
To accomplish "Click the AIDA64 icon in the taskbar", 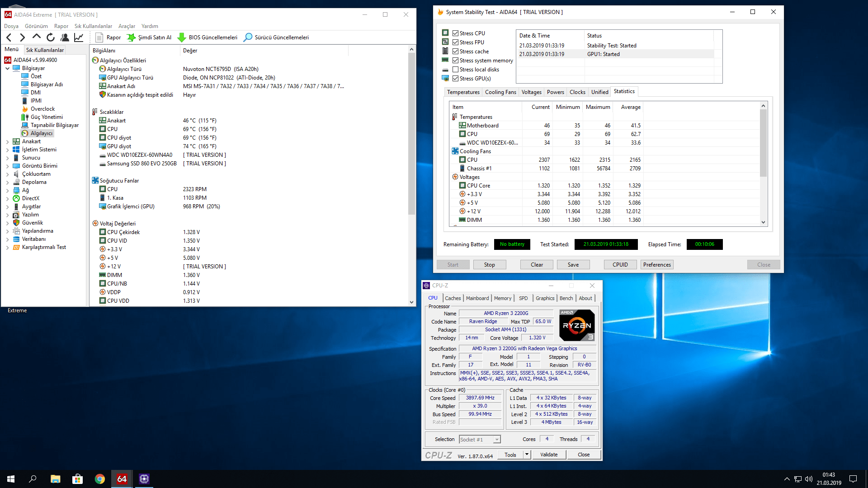I will [122, 479].
